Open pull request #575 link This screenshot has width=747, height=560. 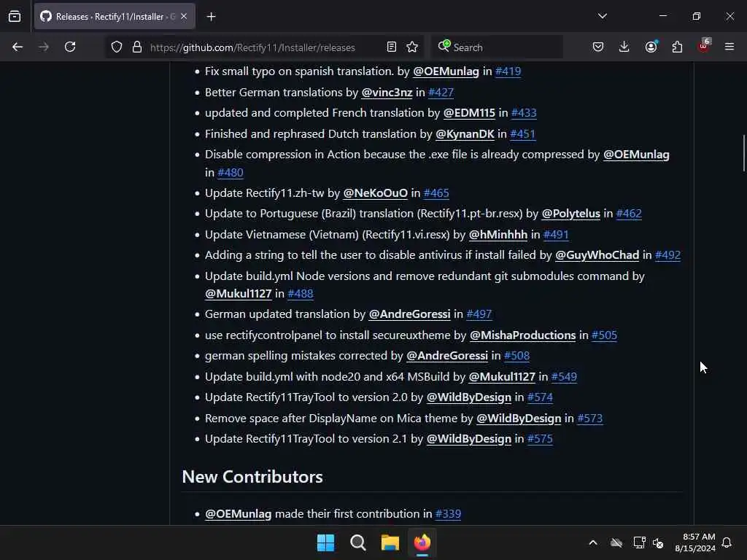click(x=541, y=438)
